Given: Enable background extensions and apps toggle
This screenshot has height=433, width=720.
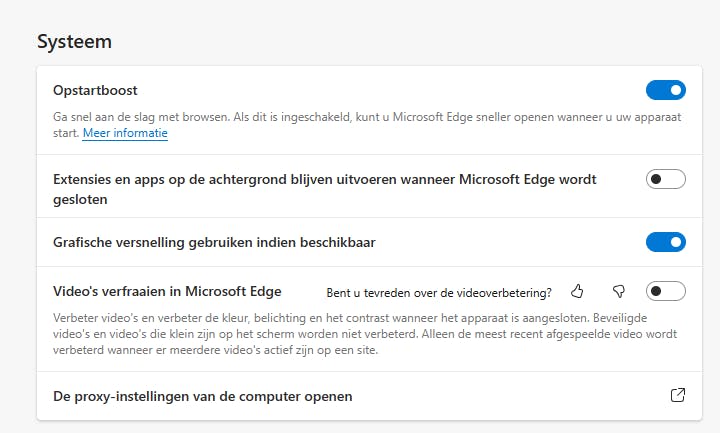Looking at the screenshot, I should pos(665,180).
